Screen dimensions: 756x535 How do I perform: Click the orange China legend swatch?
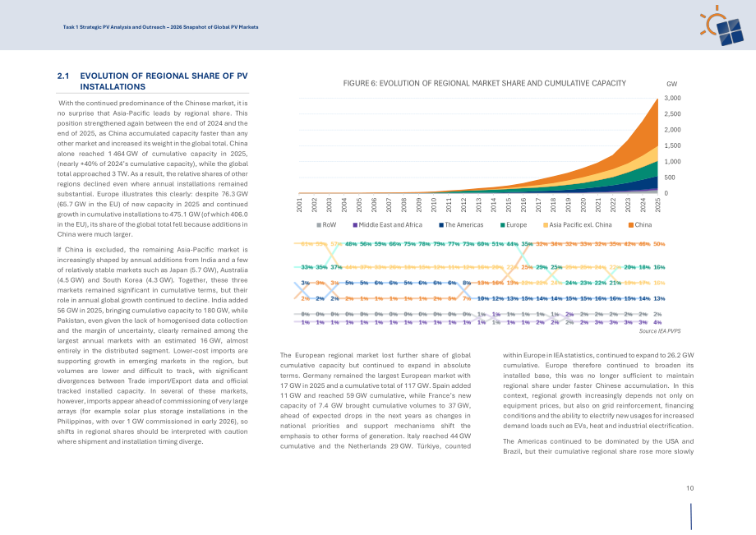(631, 225)
